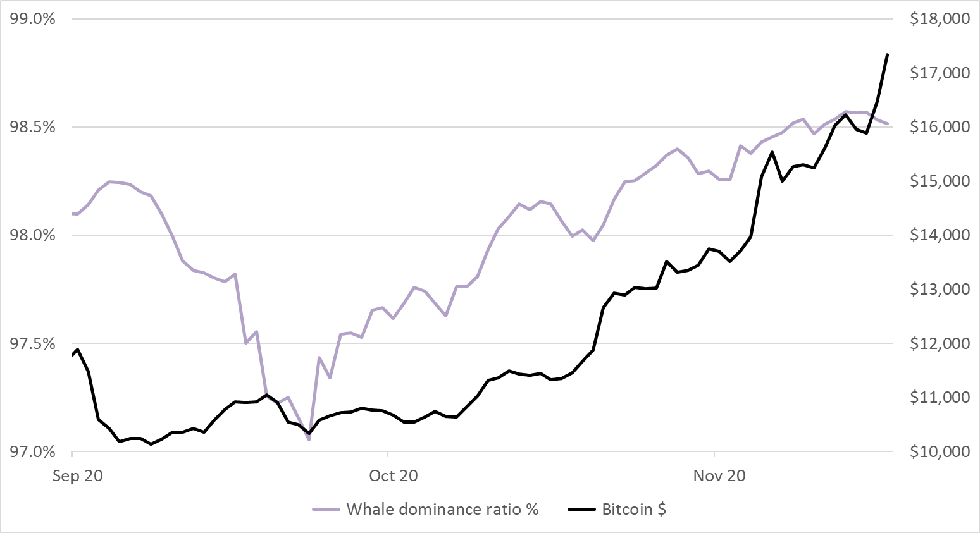Image resolution: width=980 pixels, height=533 pixels.
Task: Select the $10,000 right axis label
Action: [940, 452]
